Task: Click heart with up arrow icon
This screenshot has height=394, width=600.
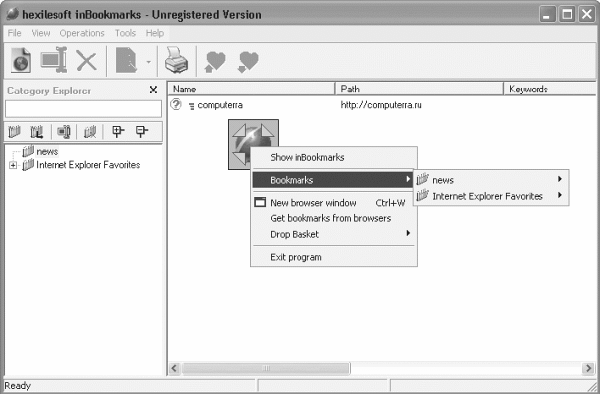Action: click(215, 61)
